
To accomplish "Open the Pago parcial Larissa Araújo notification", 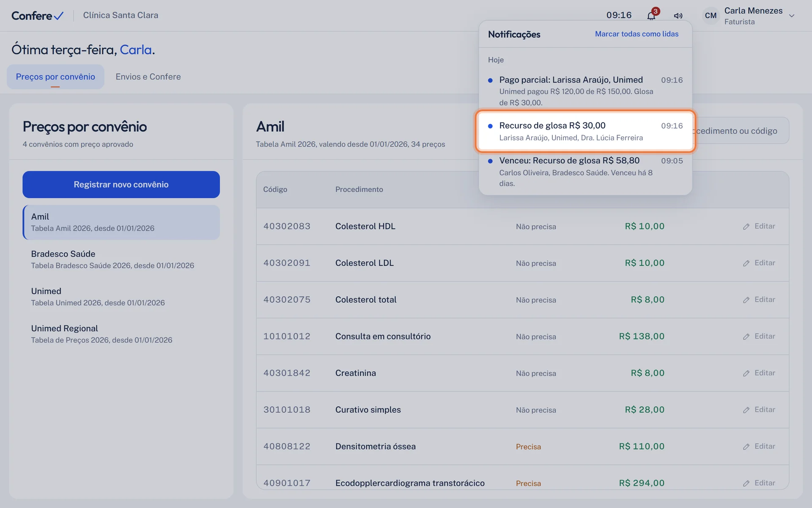I will (x=585, y=91).
